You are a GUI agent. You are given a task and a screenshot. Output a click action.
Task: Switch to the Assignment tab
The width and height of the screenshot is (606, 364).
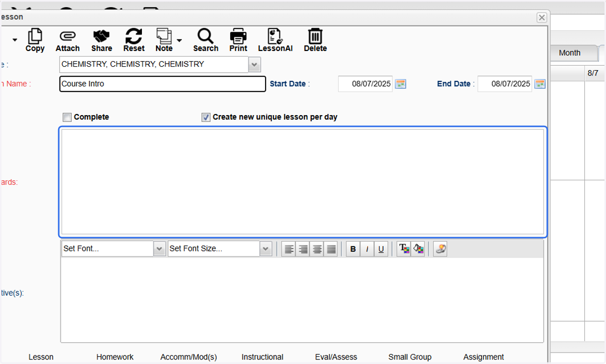(x=484, y=357)
